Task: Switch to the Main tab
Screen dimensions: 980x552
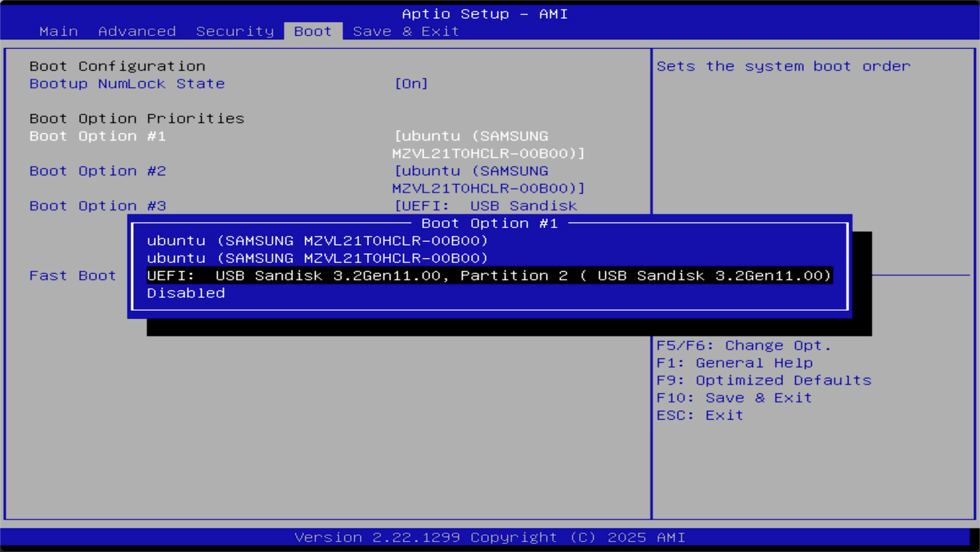Action: pyautogui.click(x=59, y=31)
